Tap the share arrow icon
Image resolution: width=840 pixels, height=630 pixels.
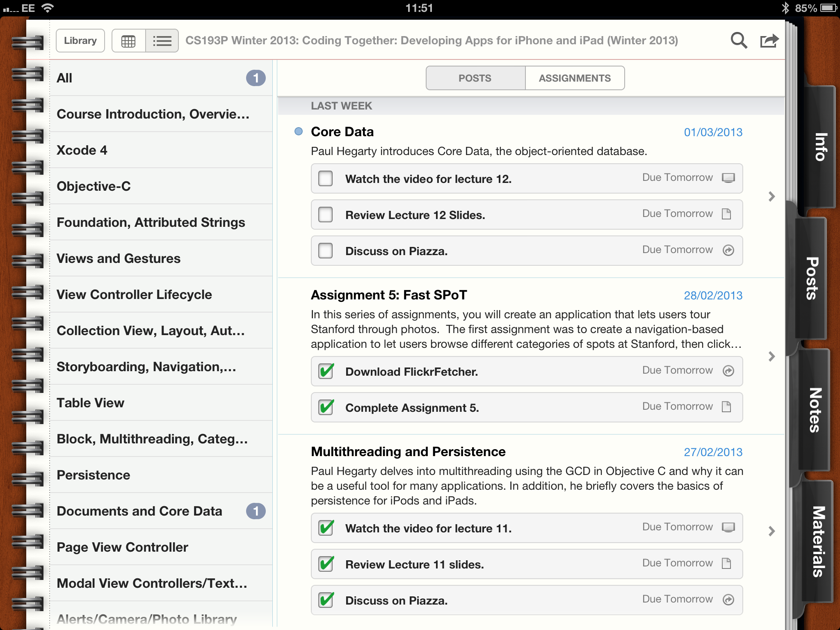[x=769, y=41]
